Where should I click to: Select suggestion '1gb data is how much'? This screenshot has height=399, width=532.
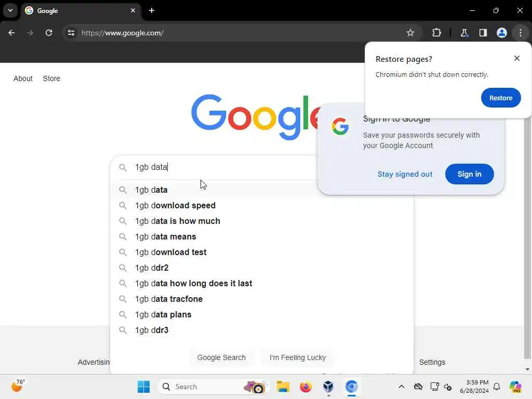[x=262, y=221]
